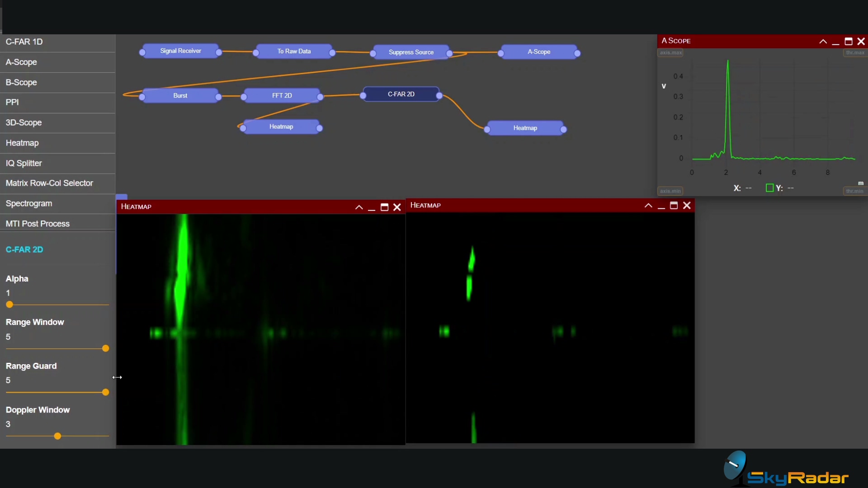The image size is (868, 488).
Task: Click input port of A-Scope node
Action: (501, 53)
